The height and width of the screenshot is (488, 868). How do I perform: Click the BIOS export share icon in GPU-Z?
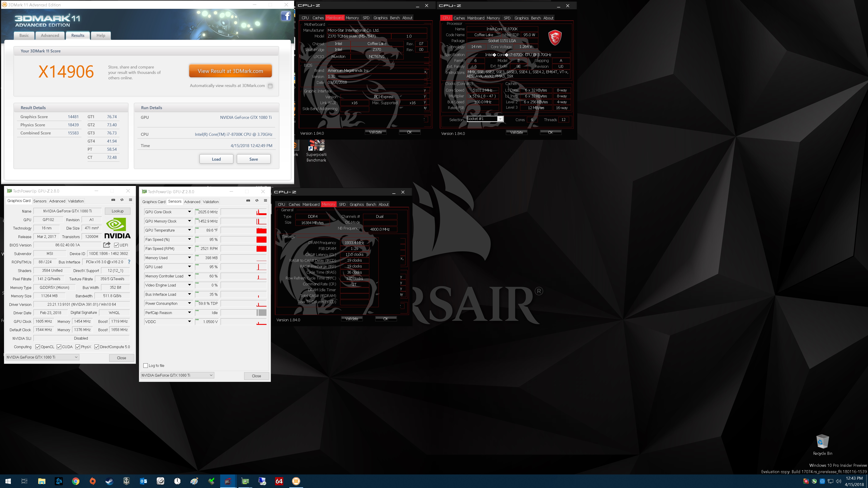point(107,245)
